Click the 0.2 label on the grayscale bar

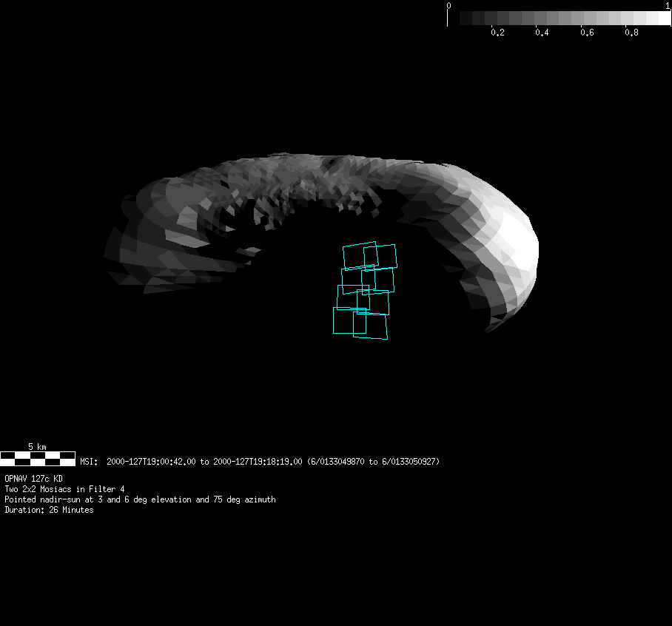pos(497,33)
